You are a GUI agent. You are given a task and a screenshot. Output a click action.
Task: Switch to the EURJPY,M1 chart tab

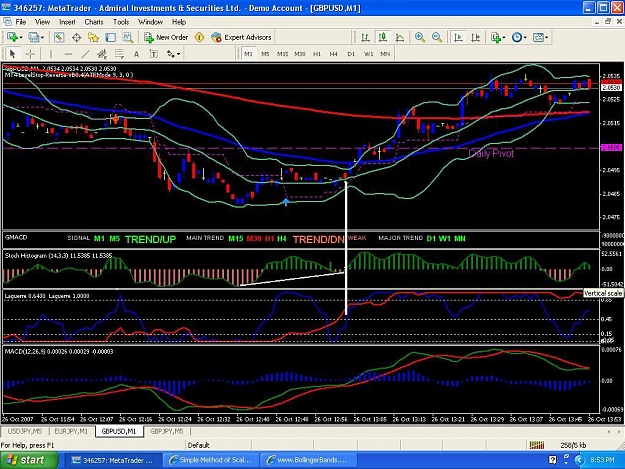[71, 431]
